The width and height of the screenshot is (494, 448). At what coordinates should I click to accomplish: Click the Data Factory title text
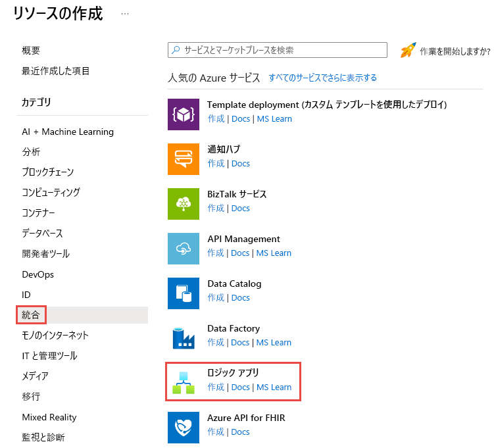tap(234, 328)
